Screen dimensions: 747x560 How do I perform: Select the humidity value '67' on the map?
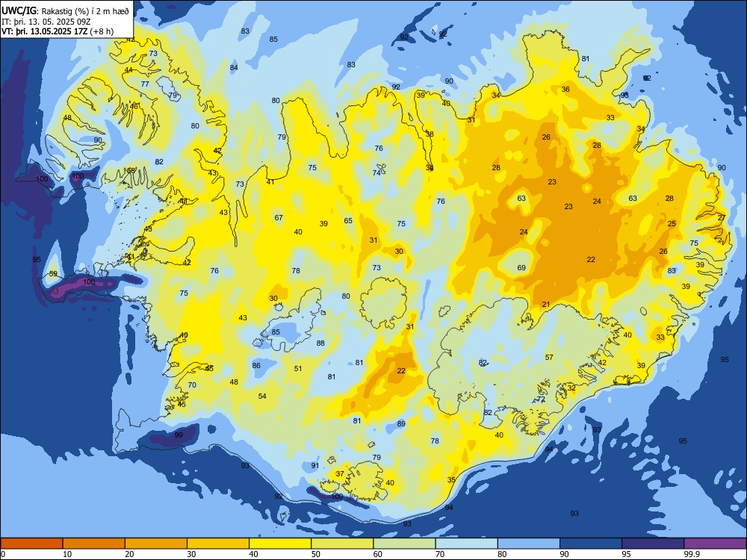click(x=279, y=217)
